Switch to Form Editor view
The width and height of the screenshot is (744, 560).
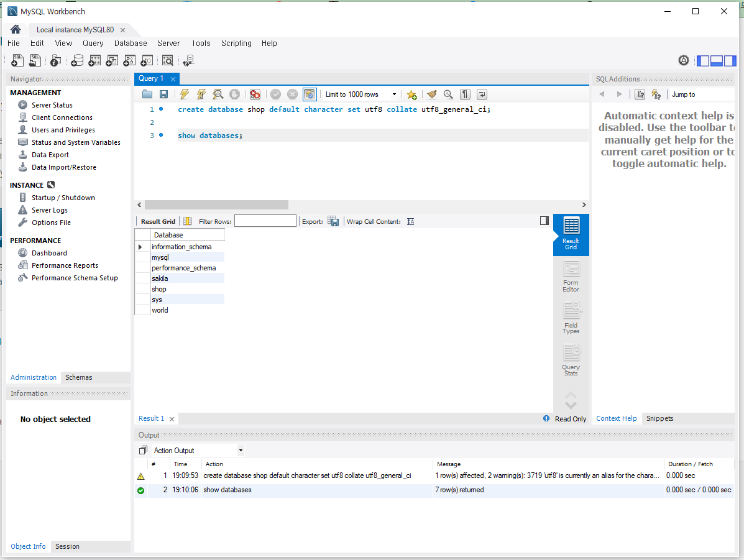(x=571, y=276)
